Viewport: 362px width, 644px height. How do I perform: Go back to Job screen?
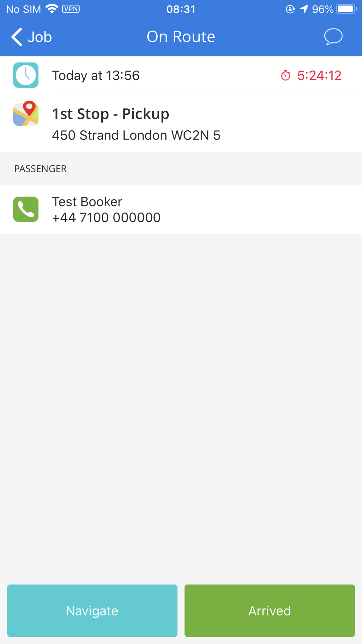31,37
